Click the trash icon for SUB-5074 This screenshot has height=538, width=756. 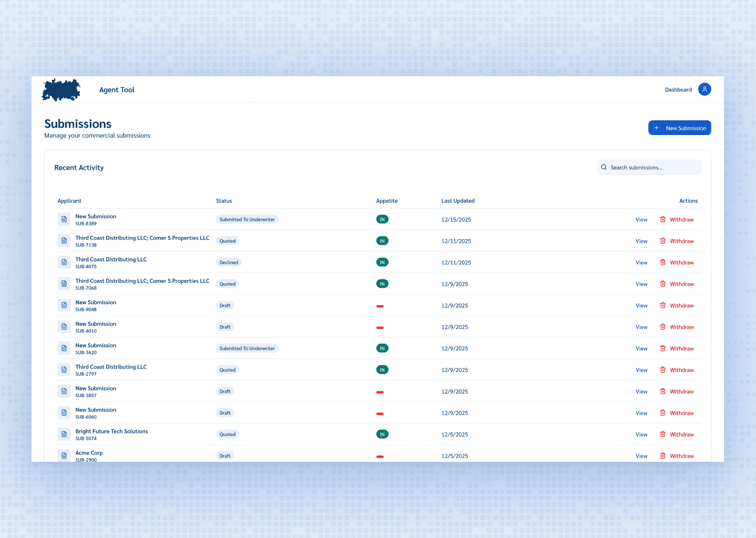663,434
